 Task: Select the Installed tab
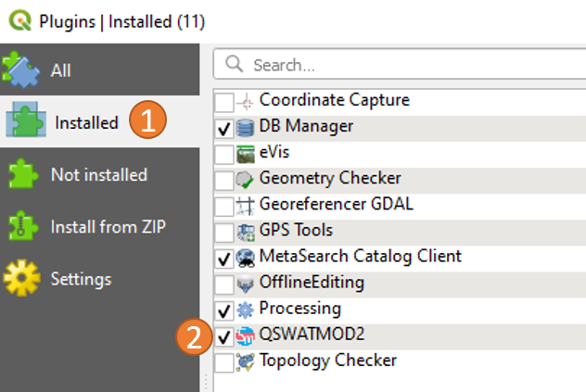pos(100,120)
